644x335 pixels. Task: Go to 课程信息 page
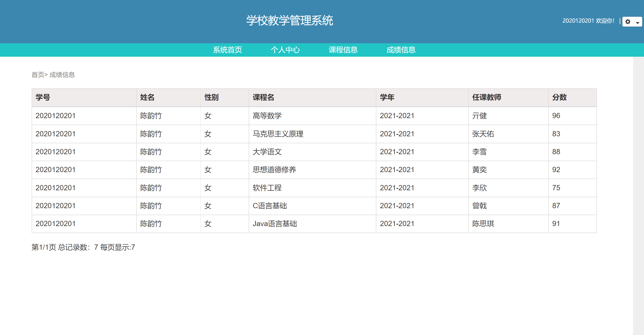point(343,50)
